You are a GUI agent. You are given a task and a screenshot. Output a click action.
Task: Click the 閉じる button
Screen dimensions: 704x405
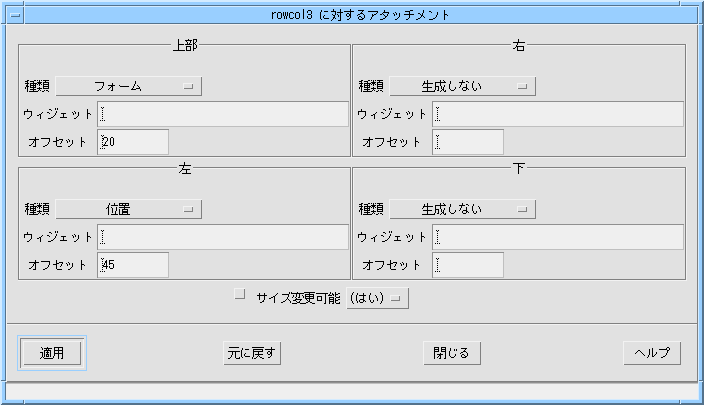coord(452,353)
